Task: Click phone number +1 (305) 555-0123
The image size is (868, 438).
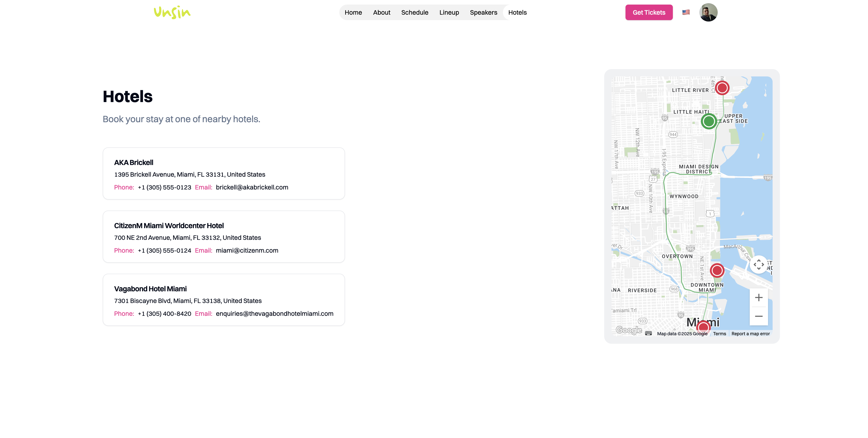Action: 164,187
